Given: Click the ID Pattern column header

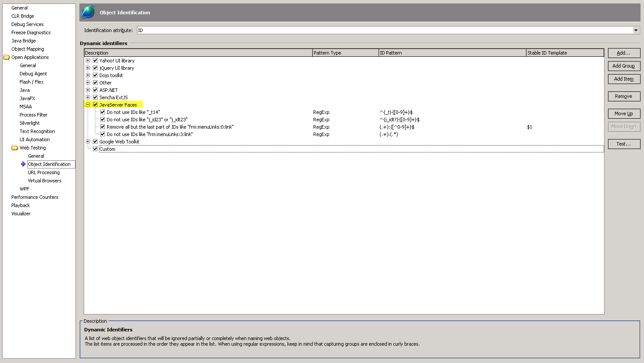Looking at the screenshot, I should [x=452, y=53].
